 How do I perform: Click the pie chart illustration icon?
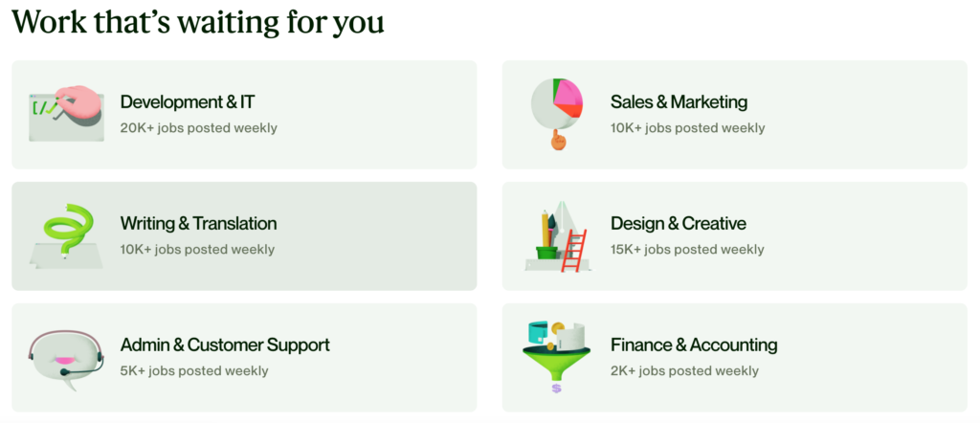pos(557,114)
